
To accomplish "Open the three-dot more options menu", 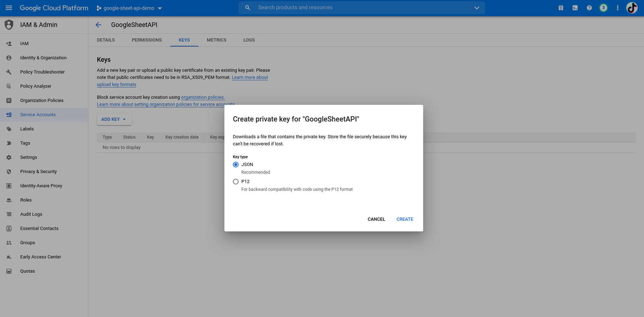I will 617,8.
